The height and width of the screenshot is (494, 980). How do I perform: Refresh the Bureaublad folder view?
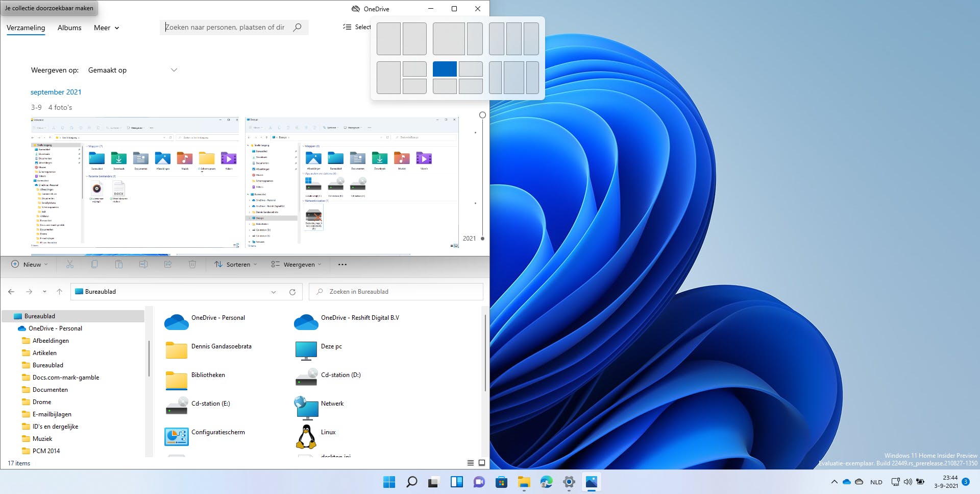point(292,292)
